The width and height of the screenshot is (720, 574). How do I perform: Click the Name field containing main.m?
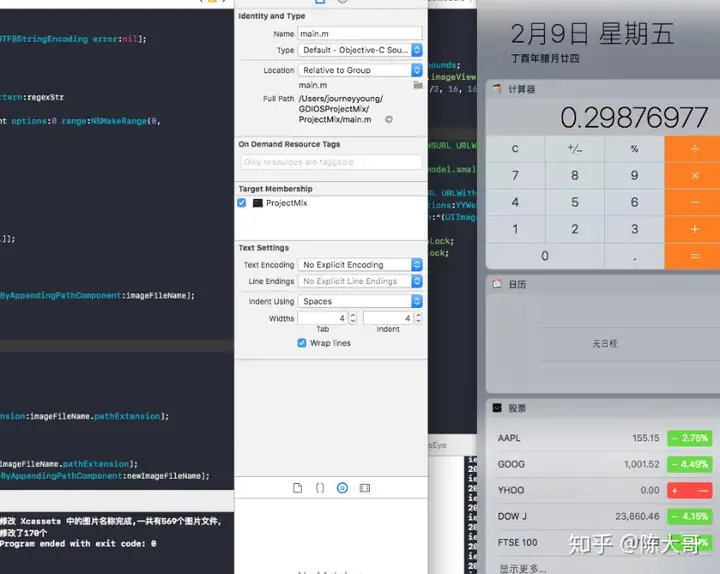click(360, 34)
